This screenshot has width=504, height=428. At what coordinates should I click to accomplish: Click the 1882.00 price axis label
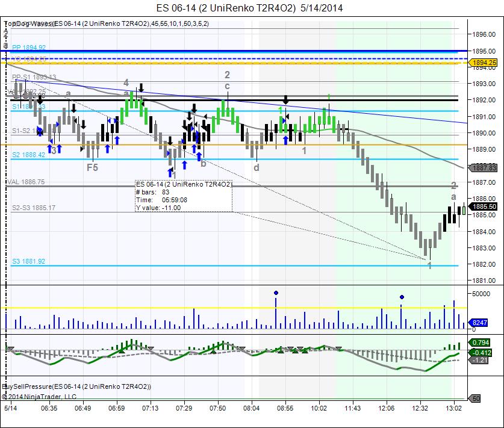(484, 264)
